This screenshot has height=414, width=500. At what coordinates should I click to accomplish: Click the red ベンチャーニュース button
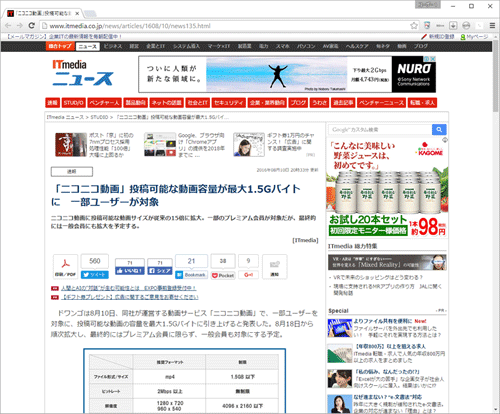click(382, 103)
